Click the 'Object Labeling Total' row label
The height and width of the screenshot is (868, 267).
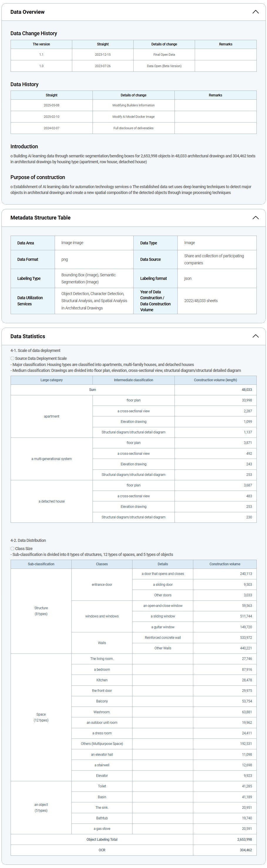pyautogui.click(x=102, y=839)
